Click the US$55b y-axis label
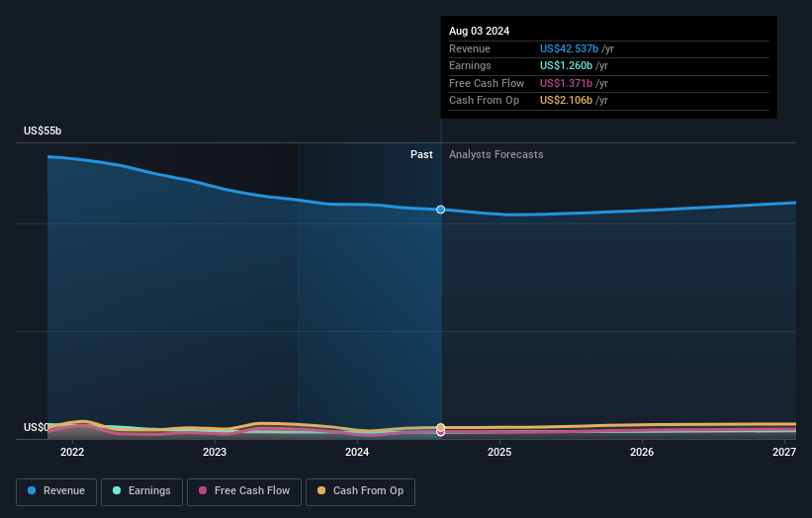 [x=43, y=130]
